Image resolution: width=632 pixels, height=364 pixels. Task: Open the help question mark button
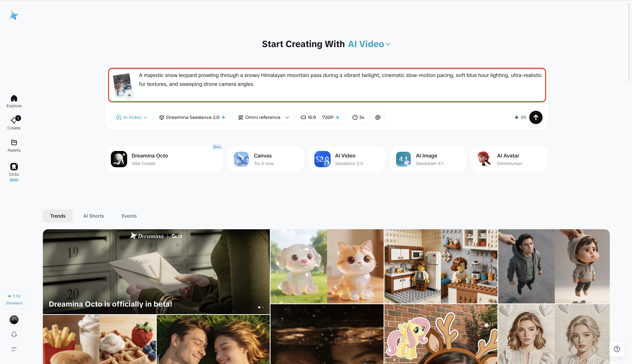(x=617, y=349)
